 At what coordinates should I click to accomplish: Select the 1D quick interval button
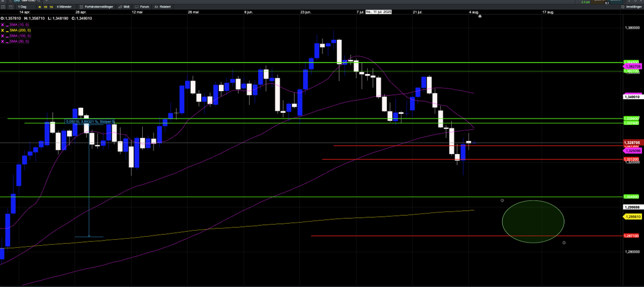click(x=45, y=7)
